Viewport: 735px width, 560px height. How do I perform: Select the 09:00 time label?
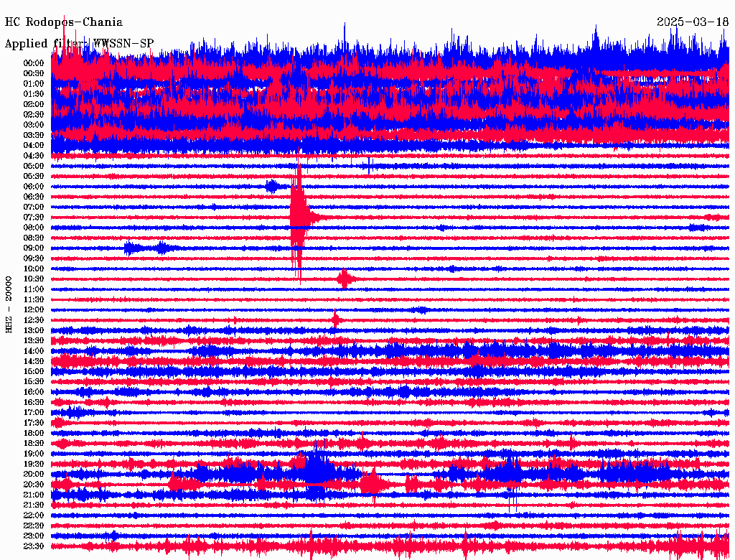coord(34,248)
